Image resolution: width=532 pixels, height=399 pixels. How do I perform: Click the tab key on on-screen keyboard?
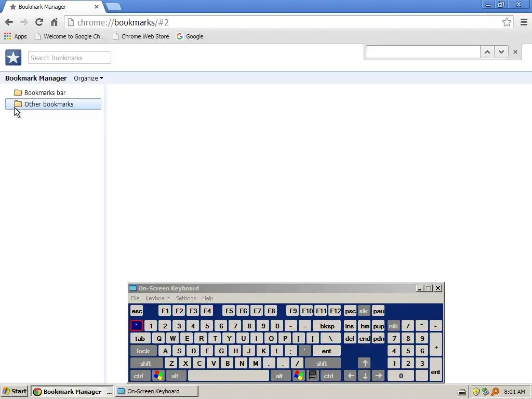tap(140, 338)
